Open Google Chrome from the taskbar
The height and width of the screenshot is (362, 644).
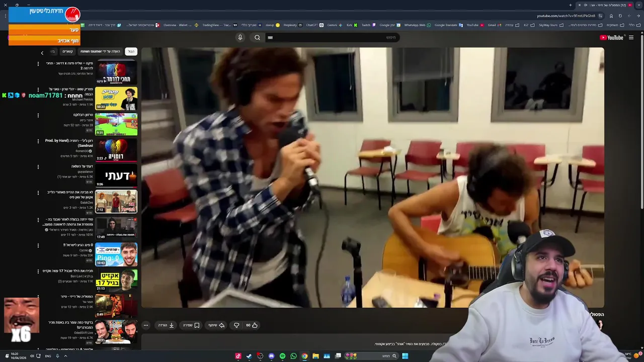coord(304,356)
